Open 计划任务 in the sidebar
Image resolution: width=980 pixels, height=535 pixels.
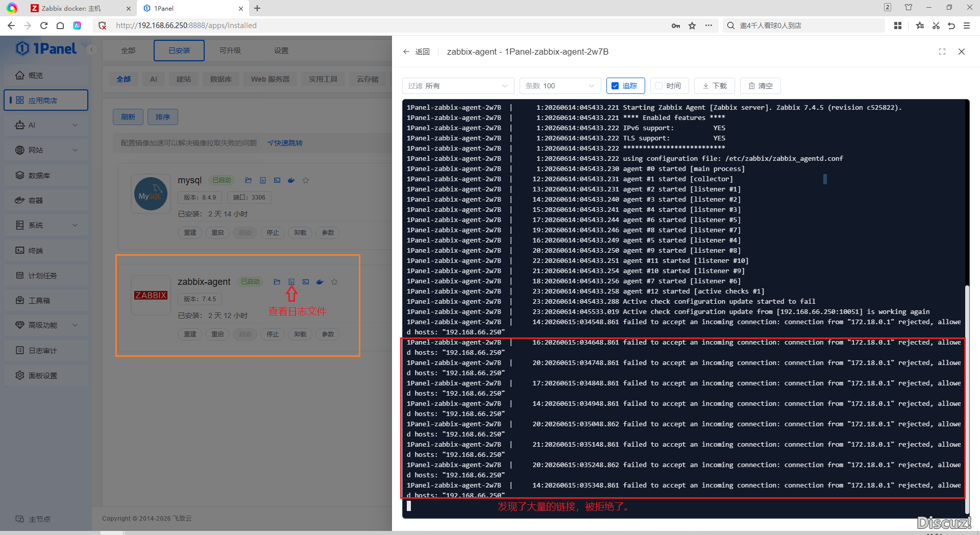point(46,275)
